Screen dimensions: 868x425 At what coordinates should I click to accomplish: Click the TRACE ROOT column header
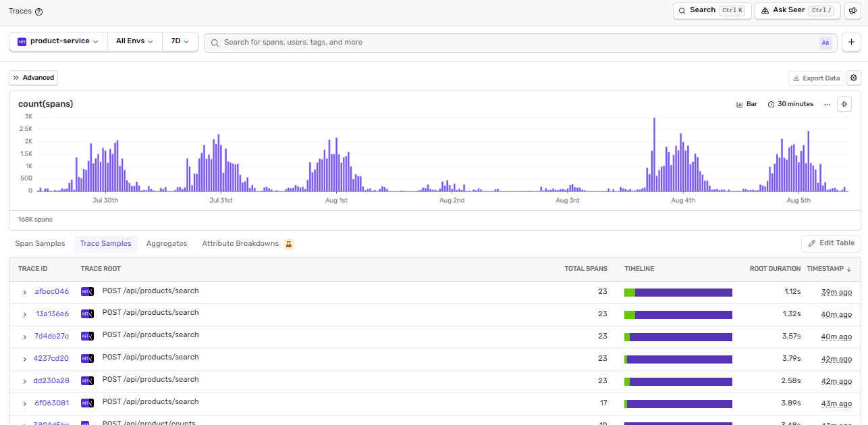tap(101, 269)
